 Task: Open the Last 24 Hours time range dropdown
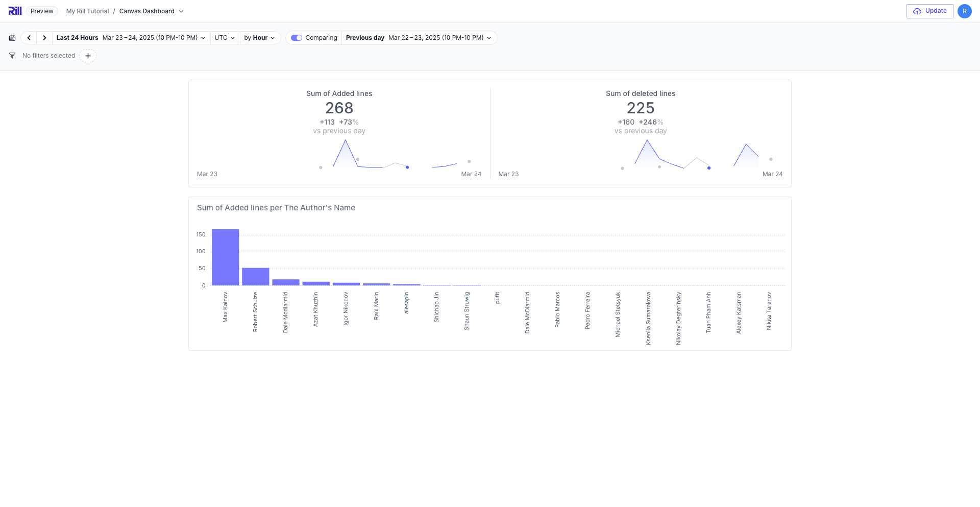click(x=130, y=37)
